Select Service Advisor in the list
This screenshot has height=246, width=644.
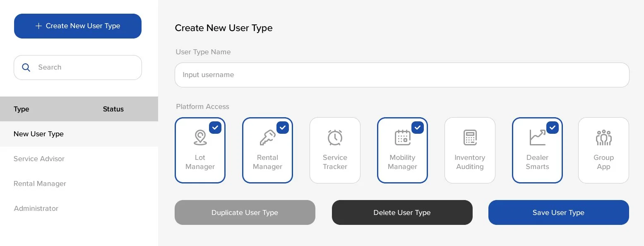79,159
